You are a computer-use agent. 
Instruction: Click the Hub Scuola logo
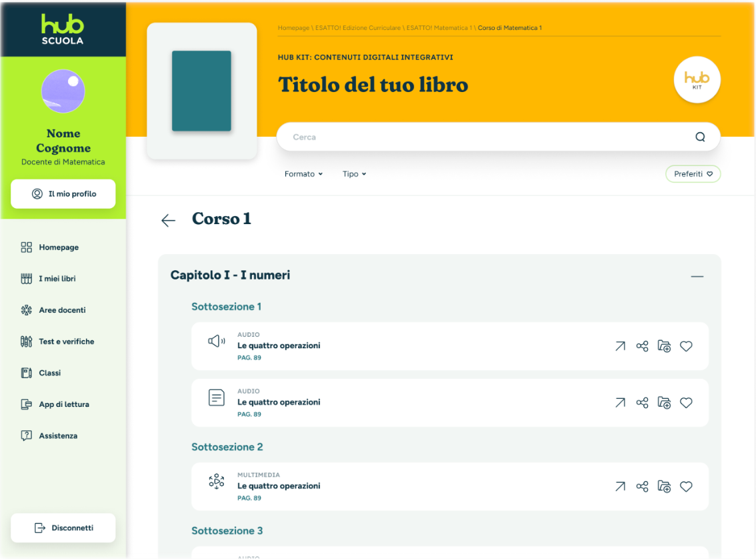click(63, 29)
